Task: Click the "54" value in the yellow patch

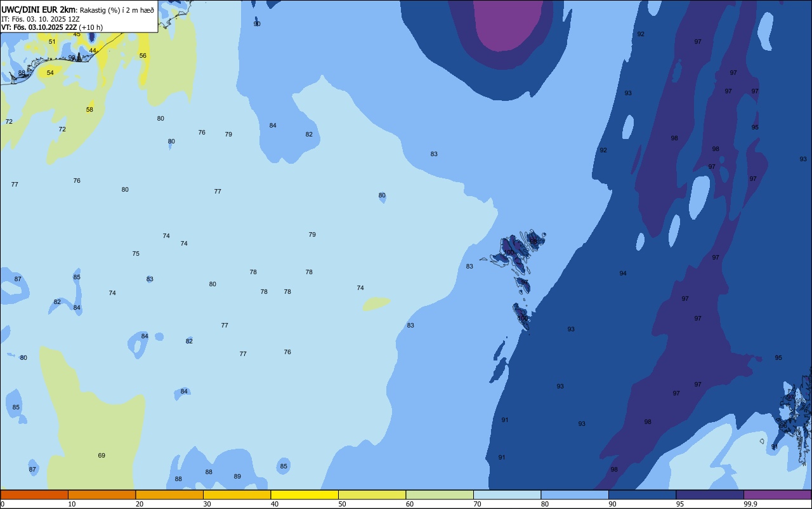Action: (x=50, y=73)
